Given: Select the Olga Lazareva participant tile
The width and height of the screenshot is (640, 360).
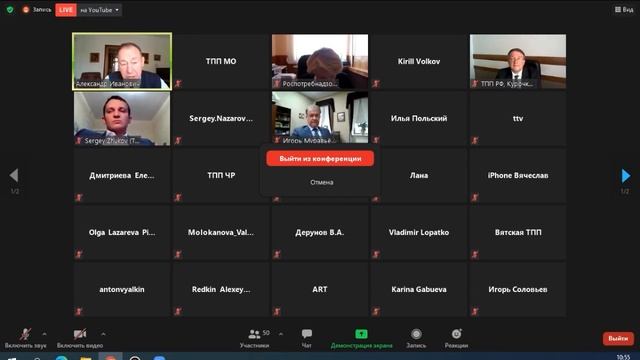Looking at the screenshot, I should (122, 233).
